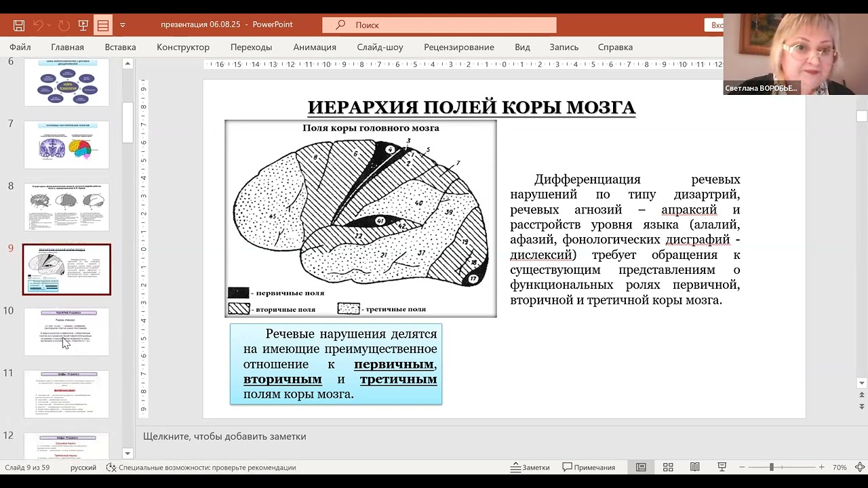Select slide 8 thumbnail

click(66, 207)
